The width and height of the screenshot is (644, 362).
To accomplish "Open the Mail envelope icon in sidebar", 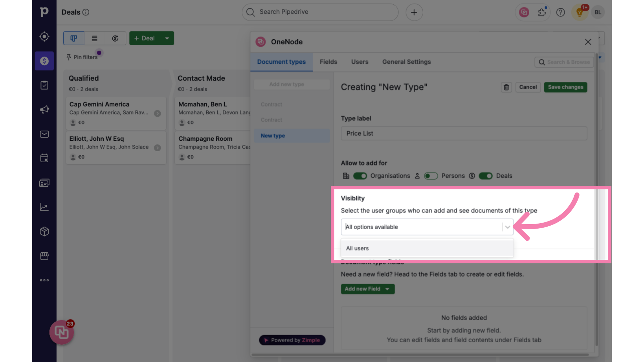I will click(44, 134).
